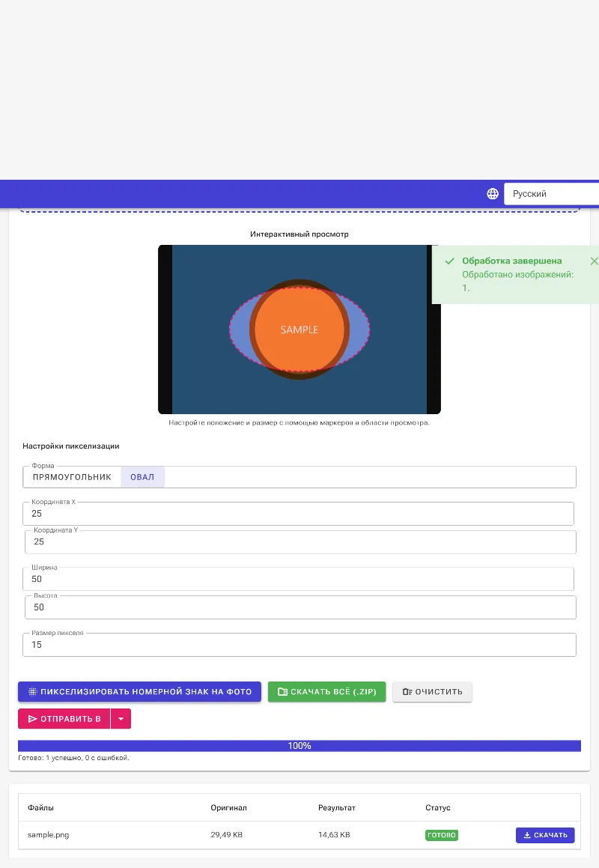Click the Настройки пикселизации heading
Screen dimensions: 599x868
point(71,446)
